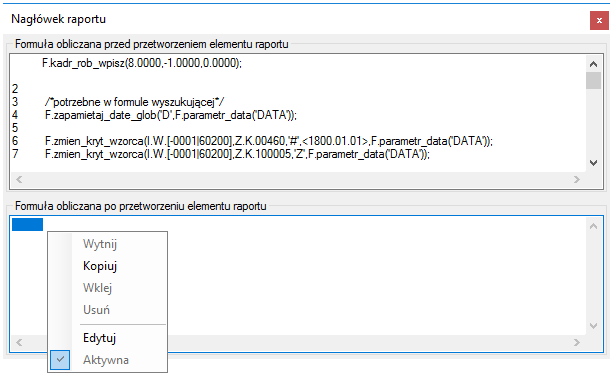Toggle the Aktywna checkmark option

click(x=106, y=360)
